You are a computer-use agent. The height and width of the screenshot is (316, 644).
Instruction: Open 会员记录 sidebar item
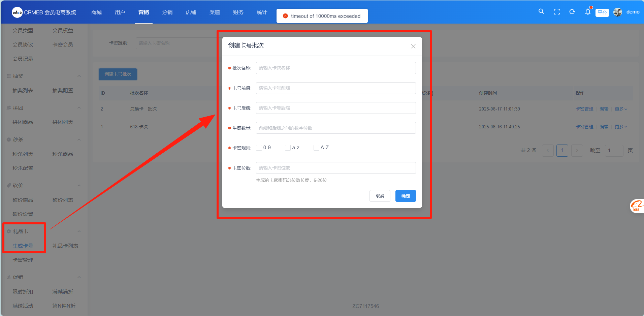23,59
